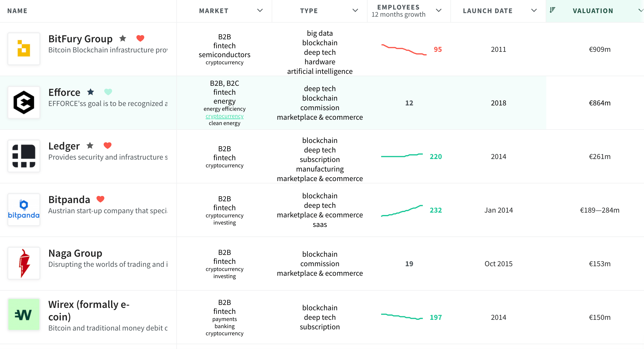Select the Valuation column header
The height and width of the screenshot is (349, 644).
tap(593, 11)
